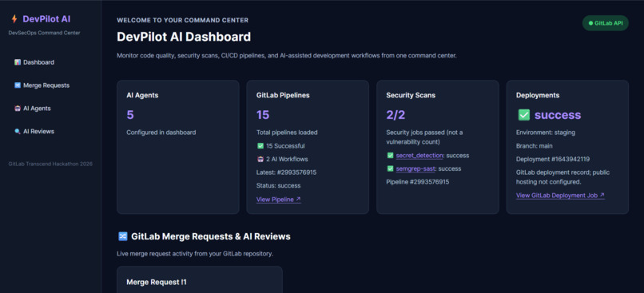Image resolution: width=644 pixels, height=293 pixels.
Task: Click the AI Agents robot icon in sidebar
Action: [18, 109]
